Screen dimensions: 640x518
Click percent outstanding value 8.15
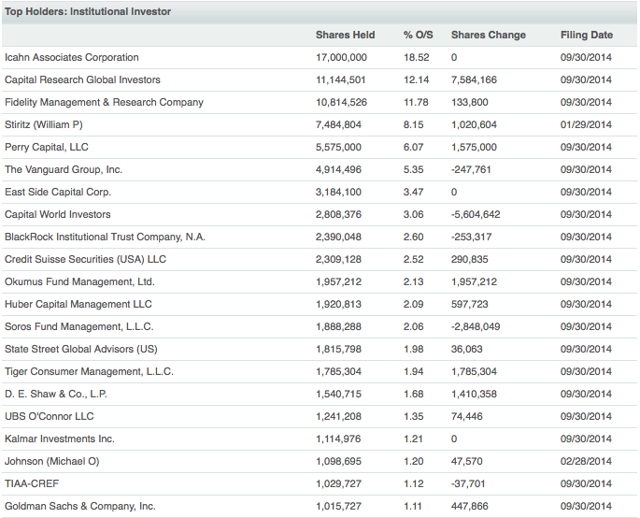(413, 125)
